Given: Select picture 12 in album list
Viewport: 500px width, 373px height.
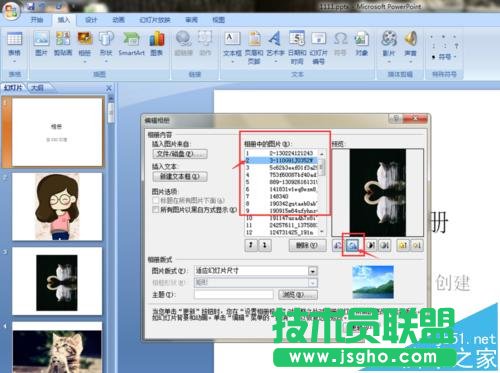Looking at the screenshot, I should pyautogui.click(x=282, y=232).
